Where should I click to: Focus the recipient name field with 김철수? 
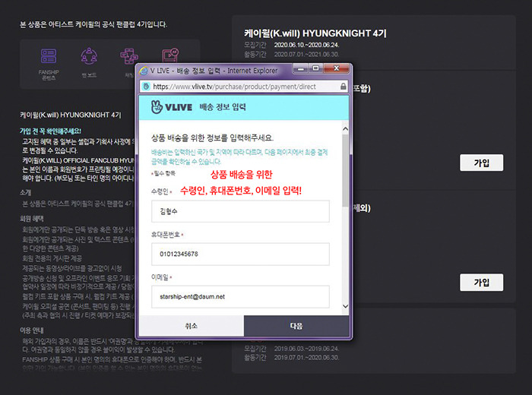pos(240,211)
